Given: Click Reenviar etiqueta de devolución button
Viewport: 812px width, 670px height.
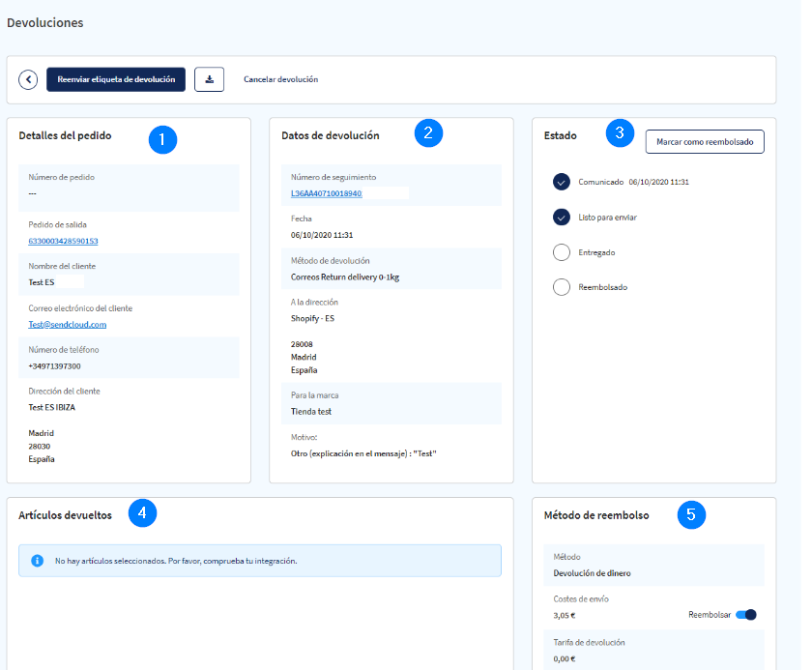Looking at the screenshot, I should (116, 79).
